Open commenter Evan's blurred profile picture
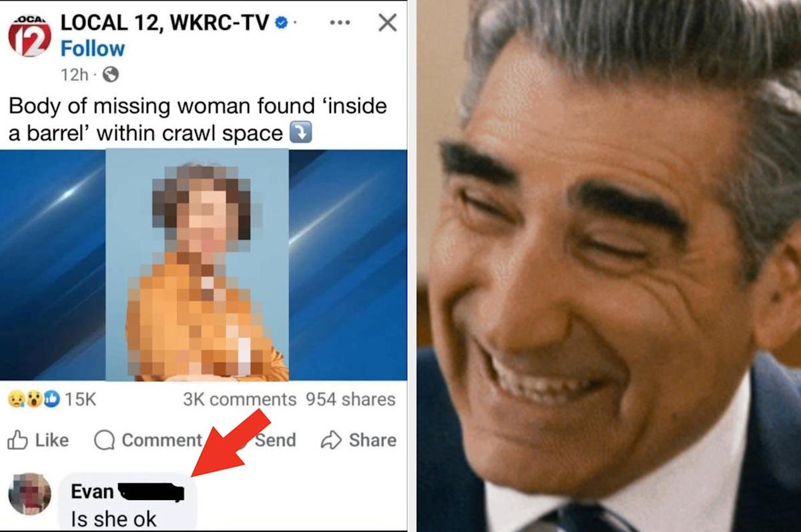 point(29,494)
